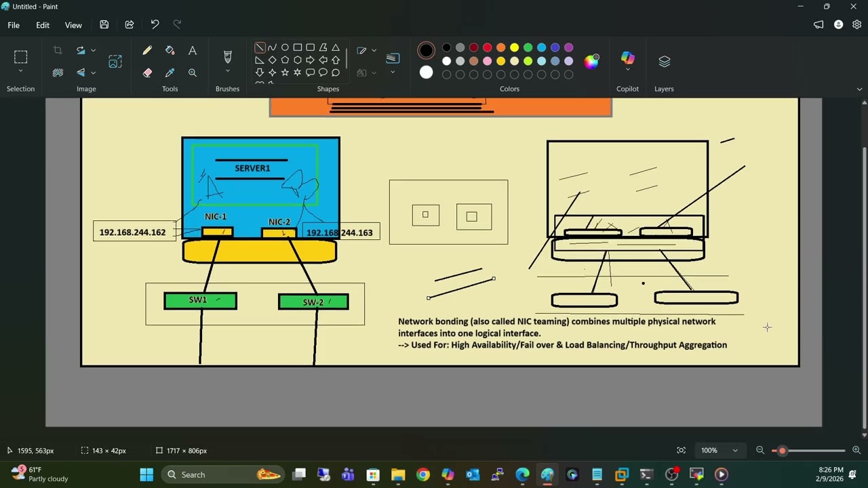
Task: Open the Layers panel icon
Action: (x=664, y=62)
